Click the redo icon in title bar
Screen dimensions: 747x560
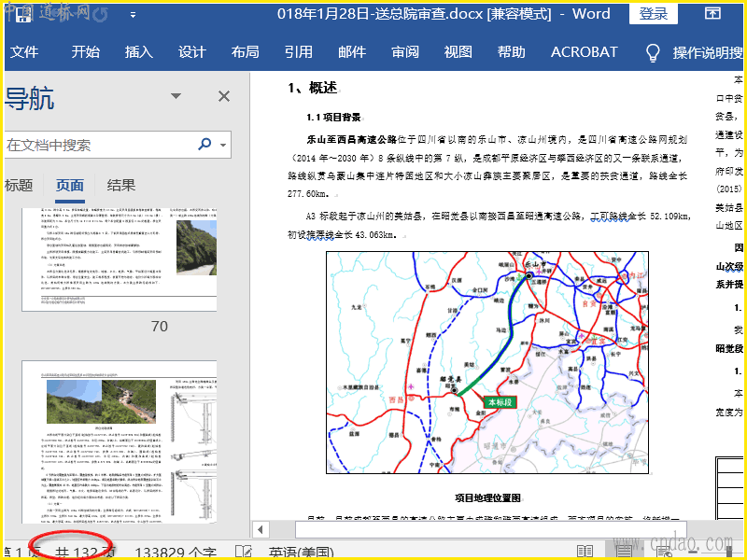(x=100, y=15)
